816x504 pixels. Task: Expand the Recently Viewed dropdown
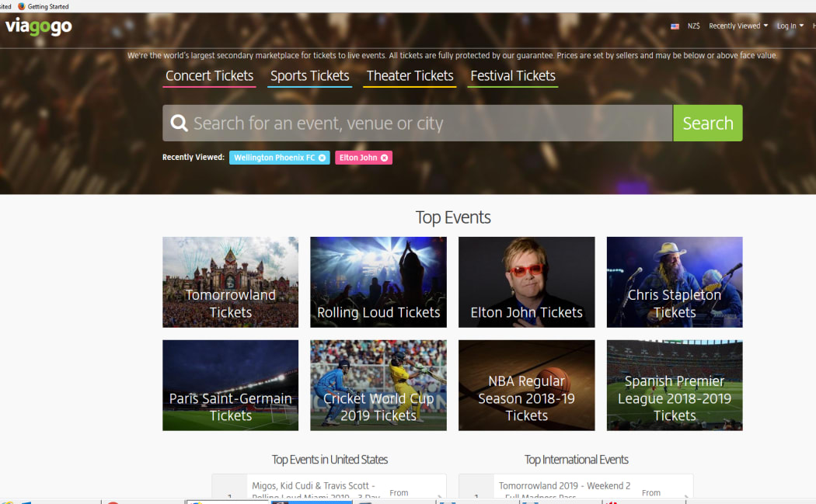click(738, 26)
